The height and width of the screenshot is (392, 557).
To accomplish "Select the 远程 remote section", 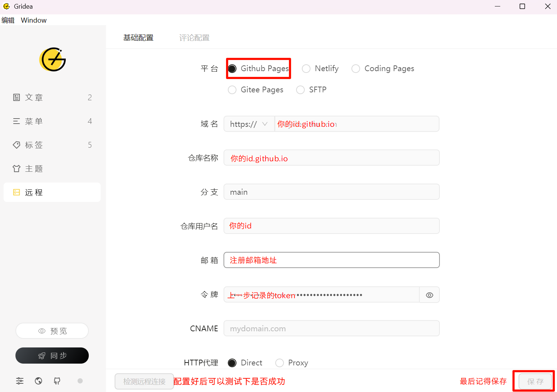I will (52, 192).
